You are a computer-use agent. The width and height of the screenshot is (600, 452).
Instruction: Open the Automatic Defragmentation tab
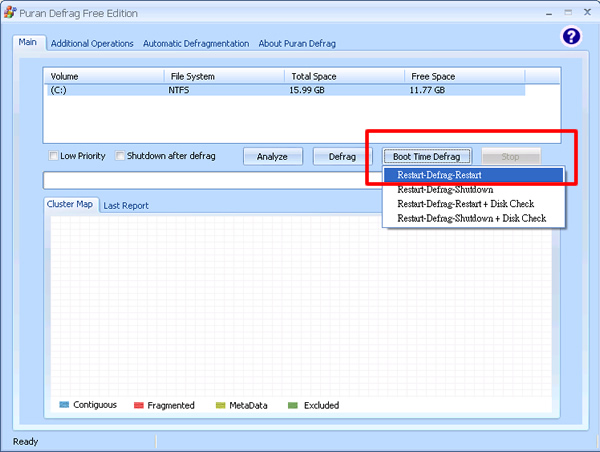coord(196,44)
